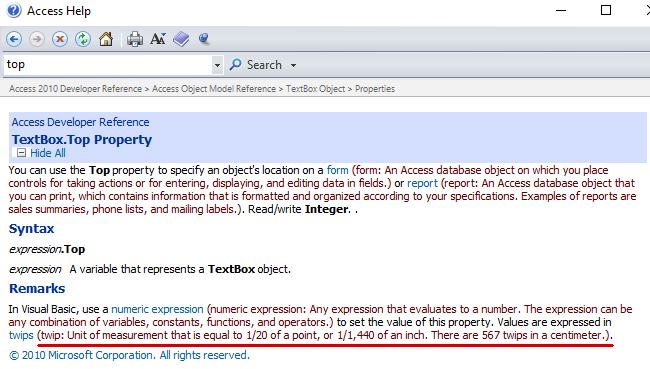Expand the Search scope dropdown arrow
650x369 pixels.
293,66
